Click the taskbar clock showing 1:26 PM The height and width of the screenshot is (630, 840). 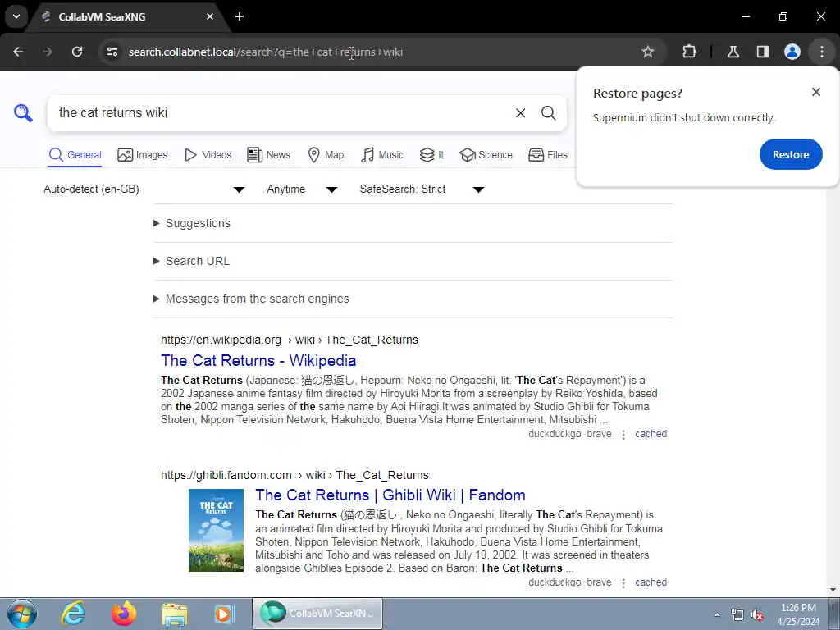pyautogui.click(x=798, y=614)
